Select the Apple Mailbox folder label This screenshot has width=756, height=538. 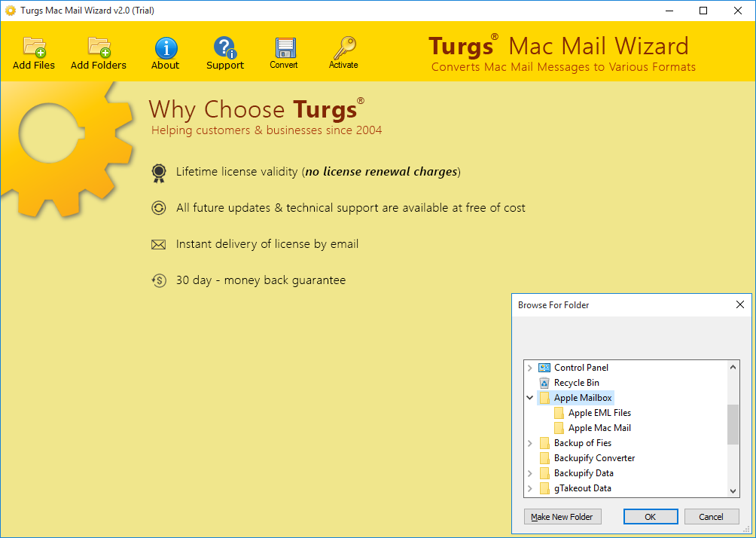pos(583,398)
